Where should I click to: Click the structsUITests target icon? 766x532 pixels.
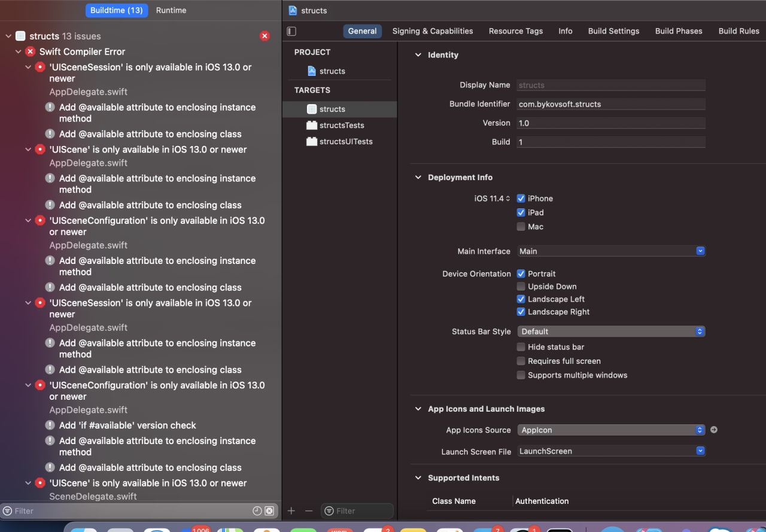[x=311, y=141]
